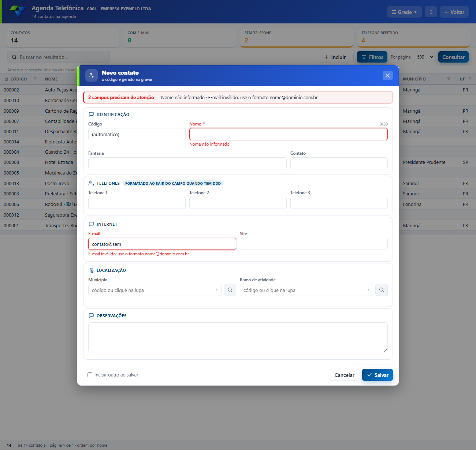Click the Telefone Repetido summary card

(x=413, y=37)
